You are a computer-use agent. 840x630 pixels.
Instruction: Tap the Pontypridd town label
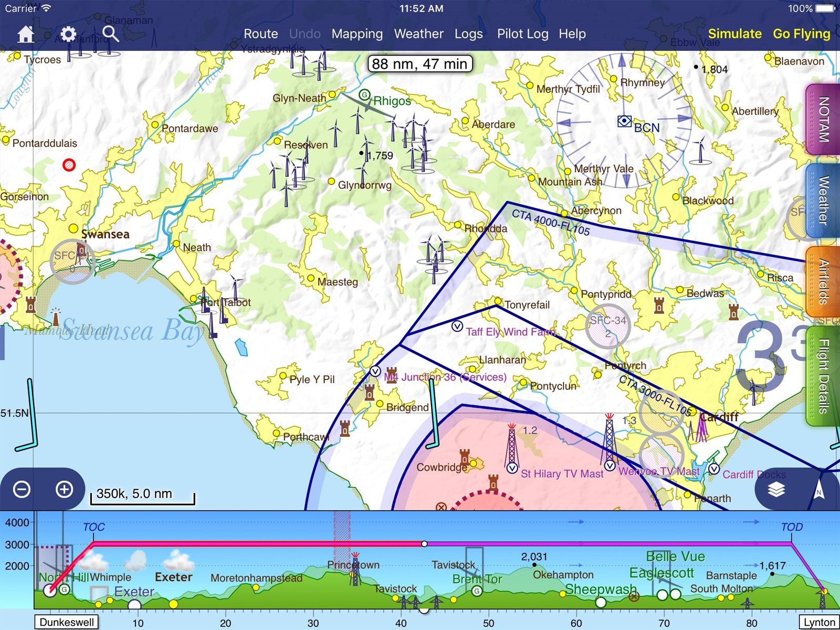tap(606, 295)
